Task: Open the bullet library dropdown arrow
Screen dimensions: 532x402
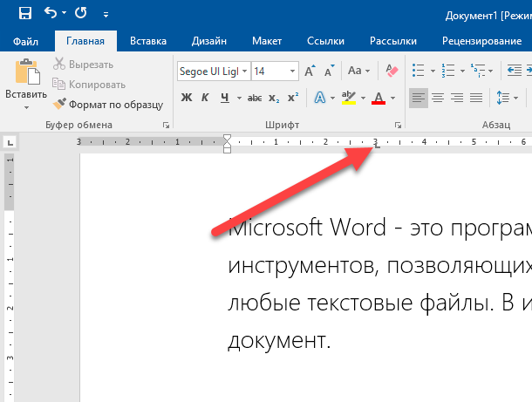Action: pyautogui.click(x=433, y=71)
